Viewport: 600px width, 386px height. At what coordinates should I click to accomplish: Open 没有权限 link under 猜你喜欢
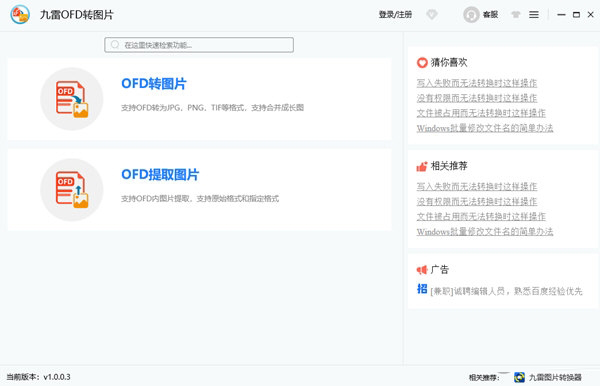coord(477,98)
